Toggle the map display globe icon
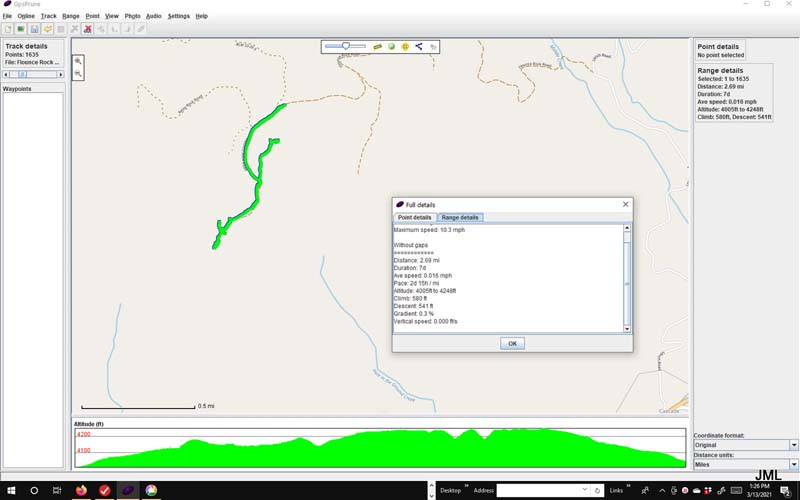 point(392,46)
